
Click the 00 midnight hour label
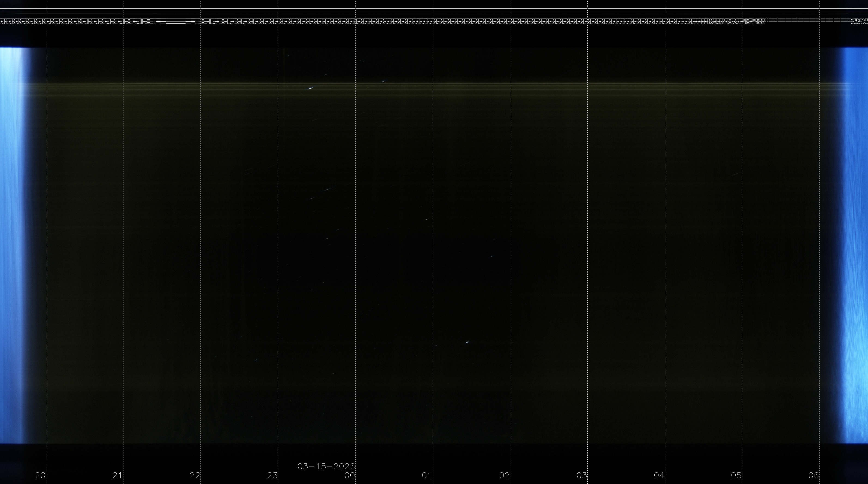(x=350, y=476)
